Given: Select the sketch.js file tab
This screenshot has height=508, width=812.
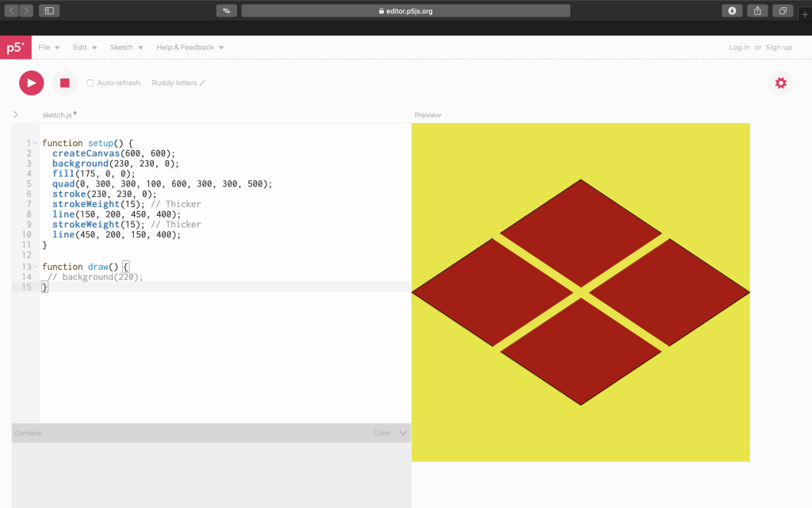Looking at the screenshot, I should tap(59, 114).
